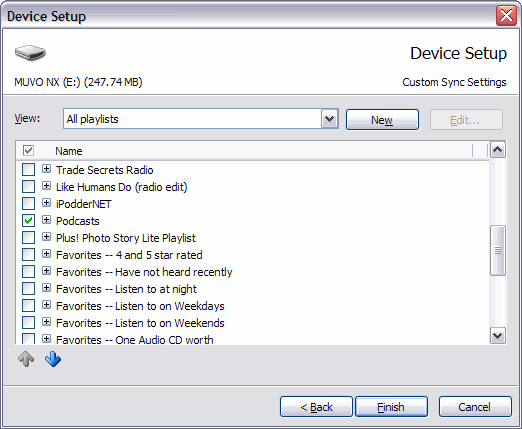Select Plus! Photo Story Lite Playlist item
Screen dimensions: 522x429
126,238
